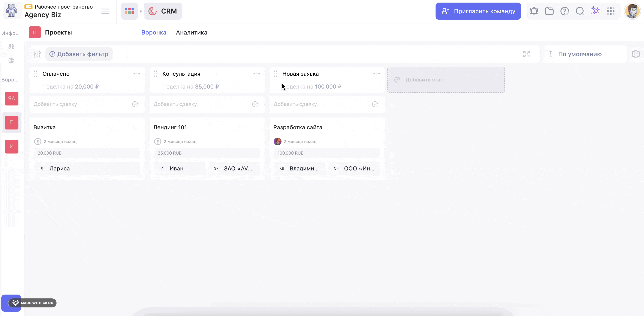Screen dimensions: 644x316
Task: Open the filter sliders icon
Action: click(x=37, y=54)
